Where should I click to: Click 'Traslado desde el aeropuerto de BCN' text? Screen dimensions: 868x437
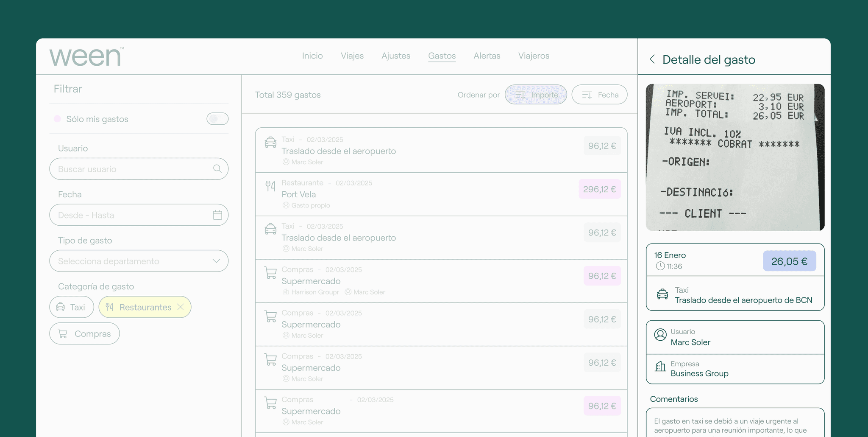click(x=743, y=300)
